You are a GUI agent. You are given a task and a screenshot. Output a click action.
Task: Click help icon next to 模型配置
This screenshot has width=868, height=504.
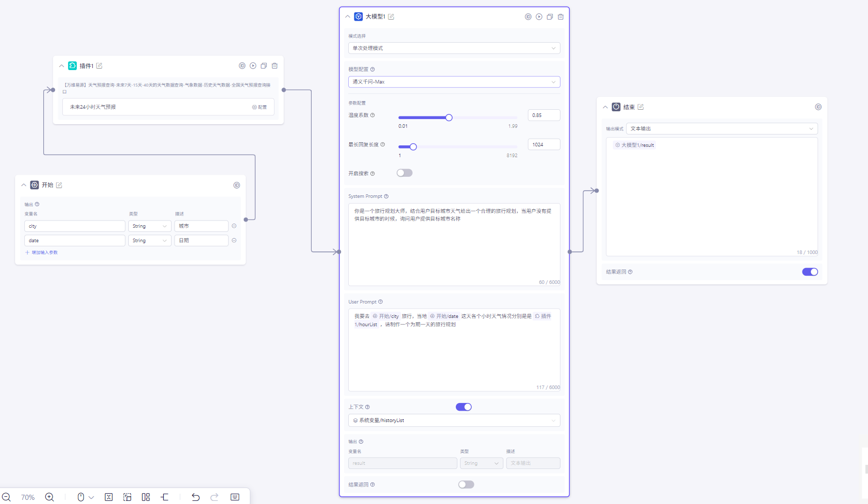pos(372,70)
